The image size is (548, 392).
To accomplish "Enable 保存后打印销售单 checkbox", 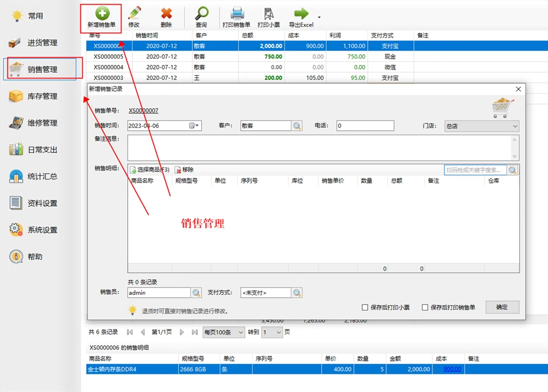I will 425,307.
